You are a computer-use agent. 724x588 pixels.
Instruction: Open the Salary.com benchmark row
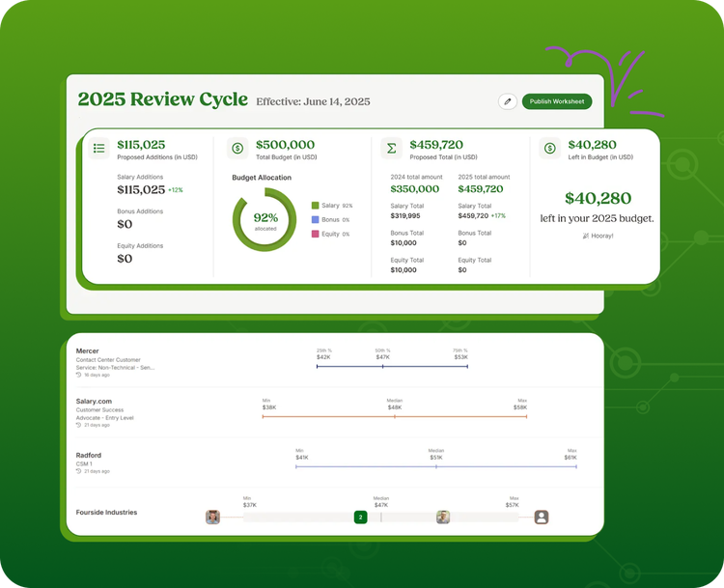[95, 401]
